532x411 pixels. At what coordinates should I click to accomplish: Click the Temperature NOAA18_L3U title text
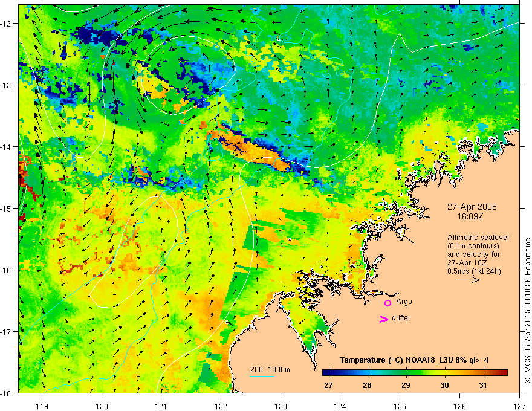tap(414, 360)
